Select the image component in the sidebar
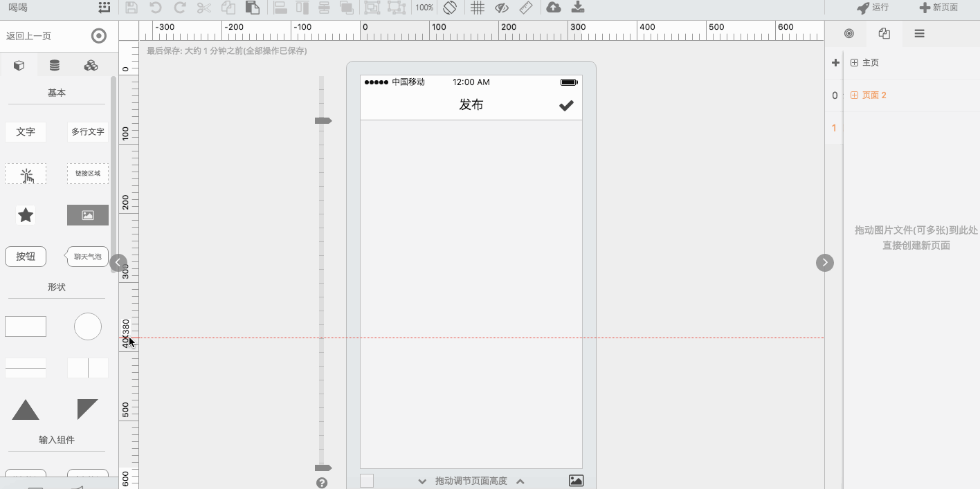Viewport: 980px width, 489px height. click(x=87, y=215)
